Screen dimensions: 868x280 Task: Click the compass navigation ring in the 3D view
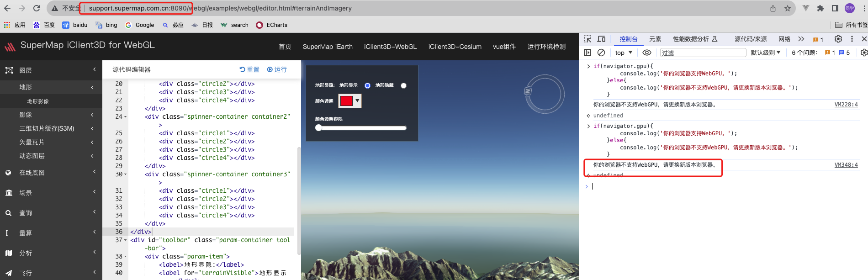click(545, 94)
